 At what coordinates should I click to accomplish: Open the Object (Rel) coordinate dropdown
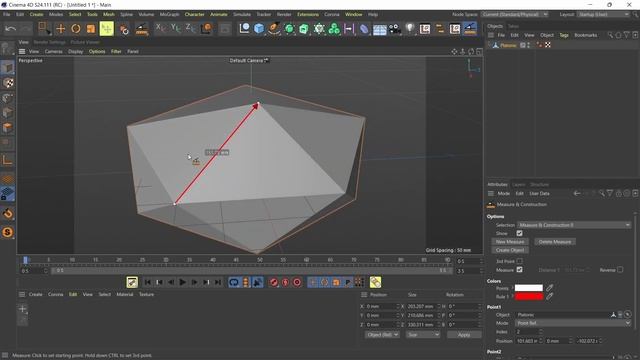(x=382, y=335)
